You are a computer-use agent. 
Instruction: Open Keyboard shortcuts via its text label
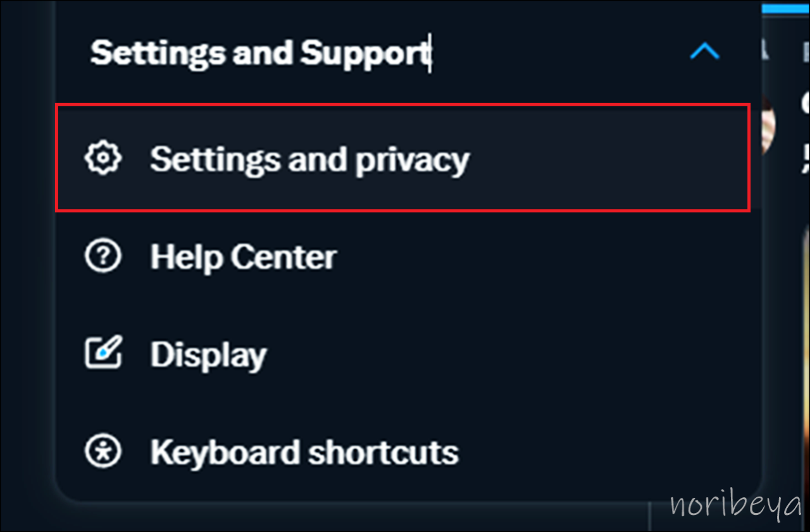304,452
